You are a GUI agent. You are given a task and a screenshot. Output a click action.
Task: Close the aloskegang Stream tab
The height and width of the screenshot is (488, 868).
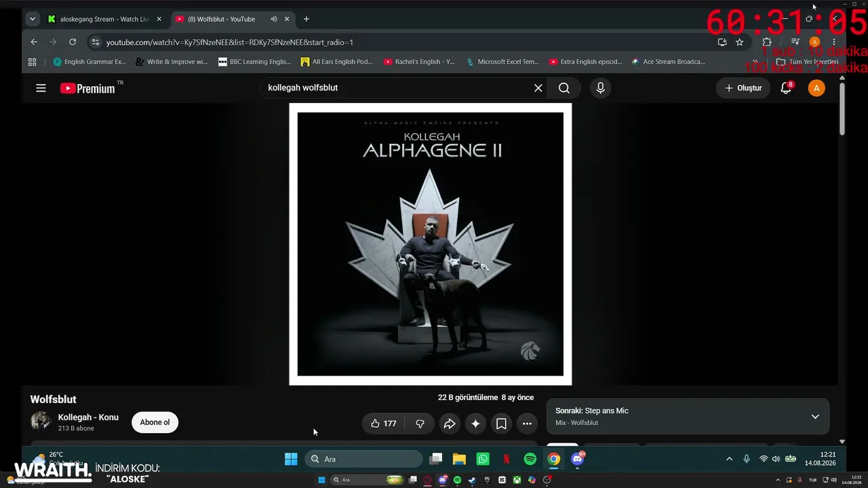[159, 19]
